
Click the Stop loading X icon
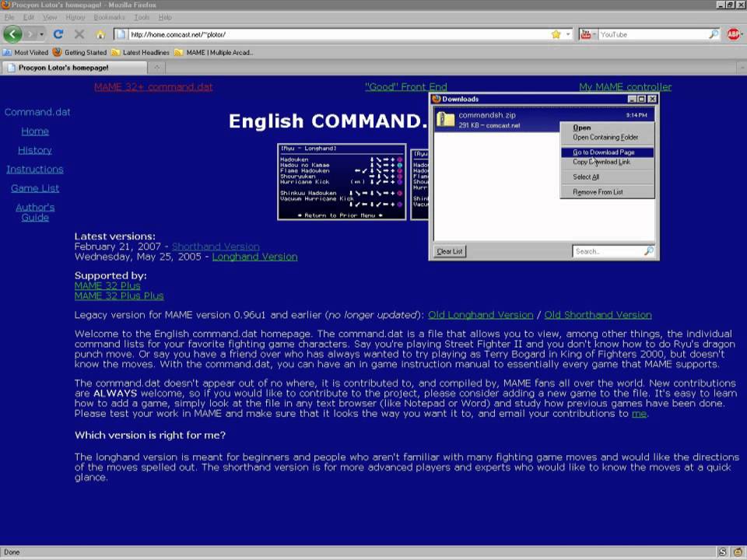point(79,34)
